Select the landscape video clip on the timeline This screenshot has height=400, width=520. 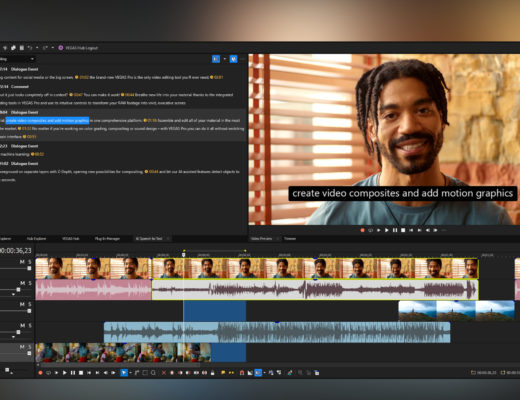tap(456, 311)
